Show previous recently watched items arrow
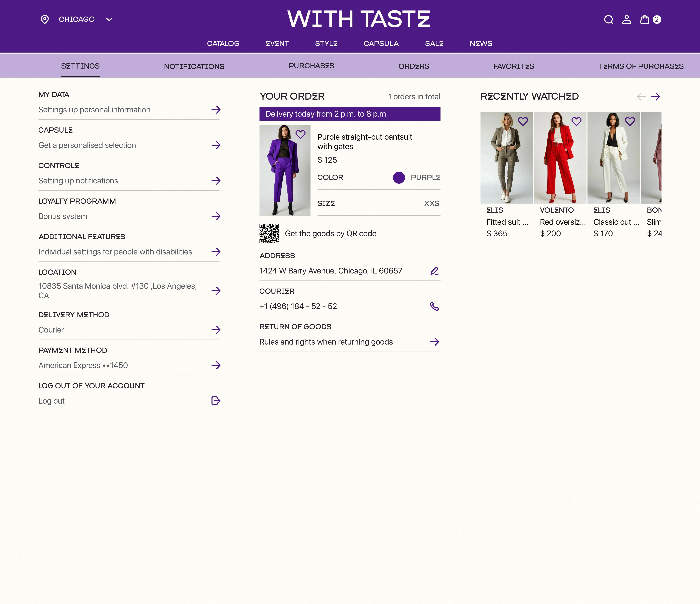Viewport: 700px width, 604px height. click(x=641, y=97)
